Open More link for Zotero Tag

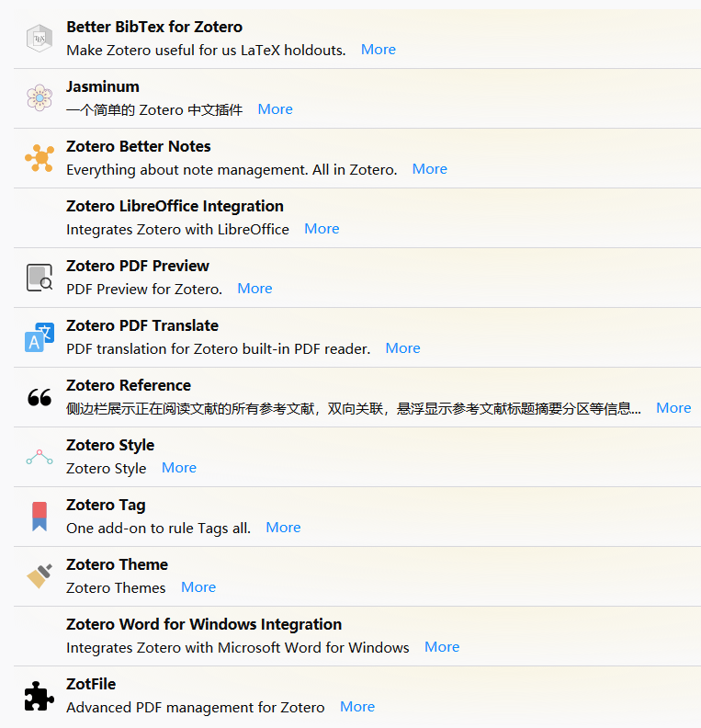[x=283, y=528]
